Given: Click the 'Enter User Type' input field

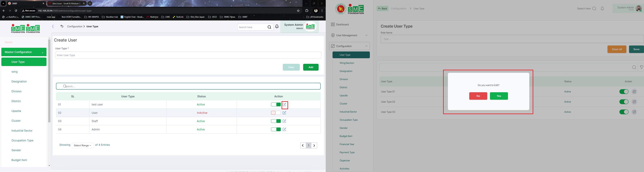Looking at the screenshot, I should click(188, 55).
